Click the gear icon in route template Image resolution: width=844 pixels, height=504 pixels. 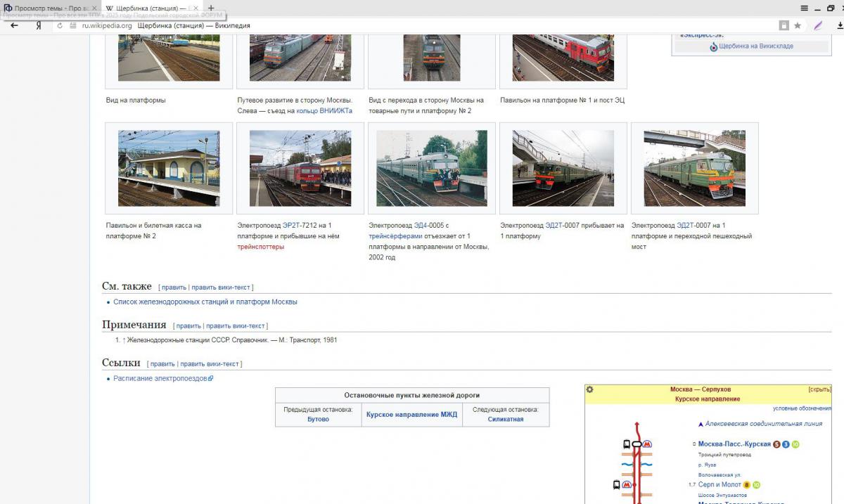point(590,389)
